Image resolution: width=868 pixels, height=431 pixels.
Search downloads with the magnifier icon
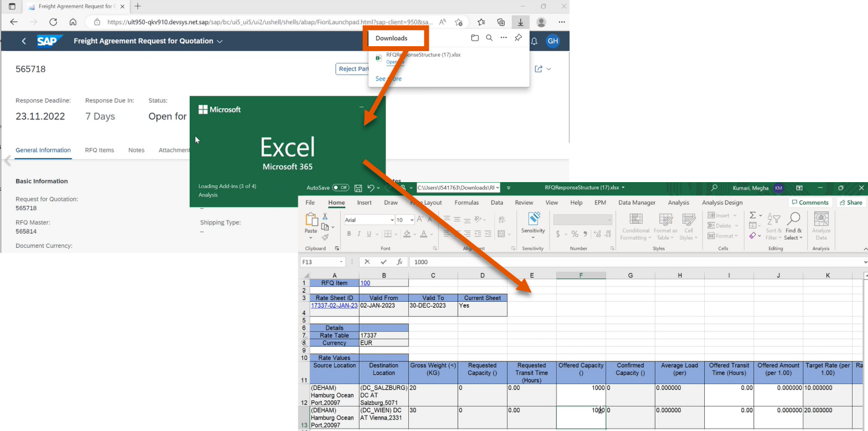click(490, 38)
